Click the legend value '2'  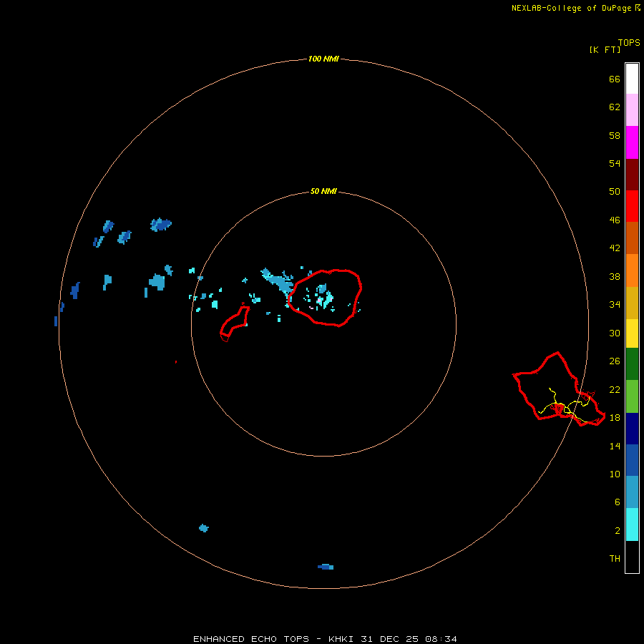pyautogui.click(x=617, y=530)
